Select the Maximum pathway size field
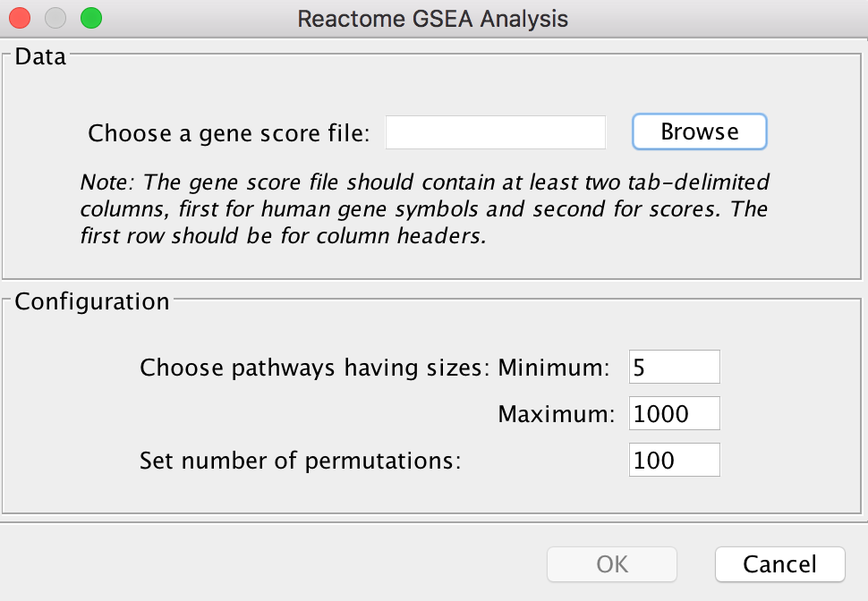This screenshot has width=868, height=601. 674,413
